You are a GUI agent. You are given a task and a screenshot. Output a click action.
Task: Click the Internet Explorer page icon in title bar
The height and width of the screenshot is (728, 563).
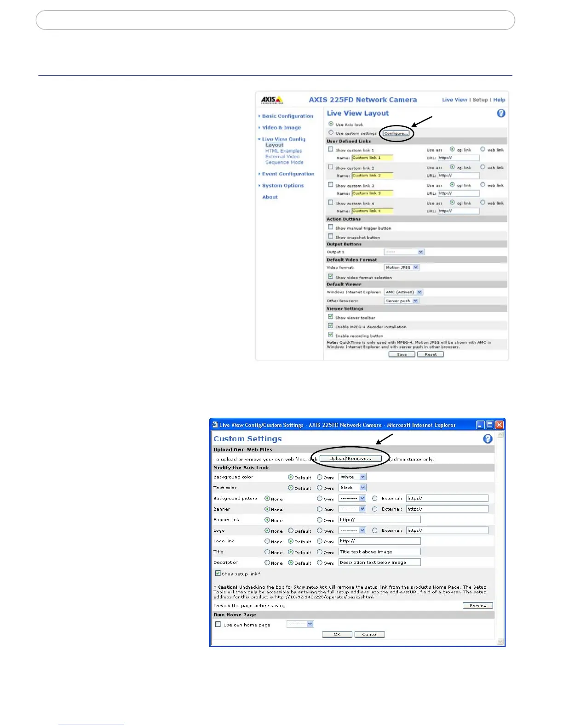click(215, 425)
